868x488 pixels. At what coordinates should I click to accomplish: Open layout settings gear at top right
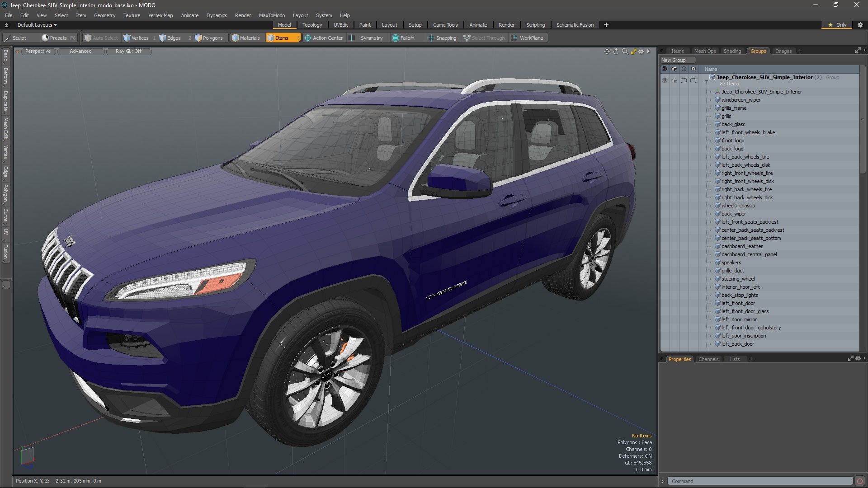pos(860,25)
